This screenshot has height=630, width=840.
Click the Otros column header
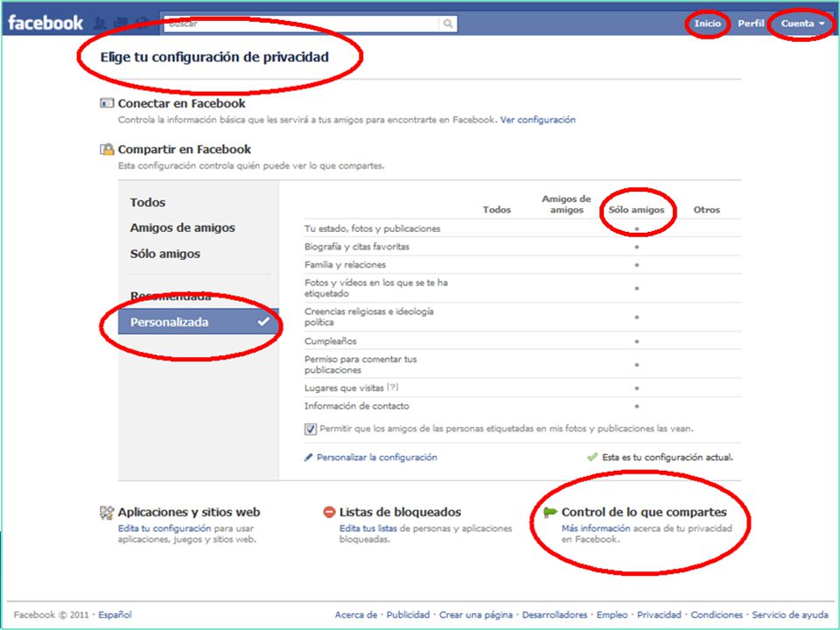pos(707,209)
